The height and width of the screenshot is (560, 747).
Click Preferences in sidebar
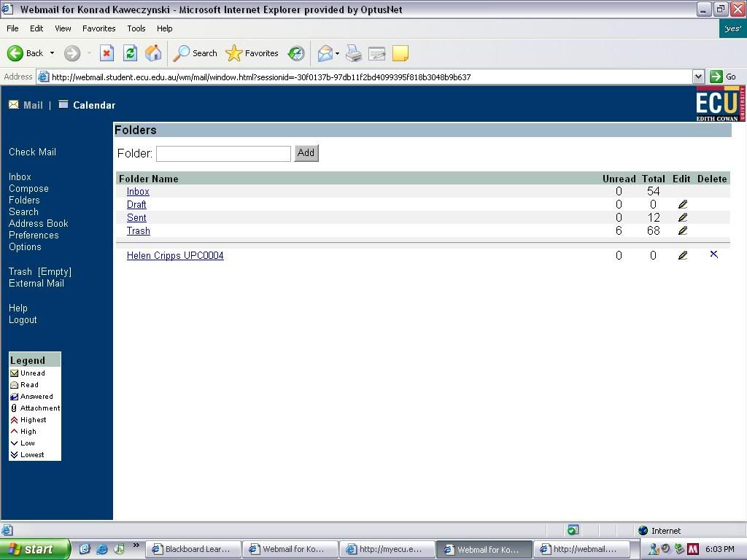(x=34, y=236)
